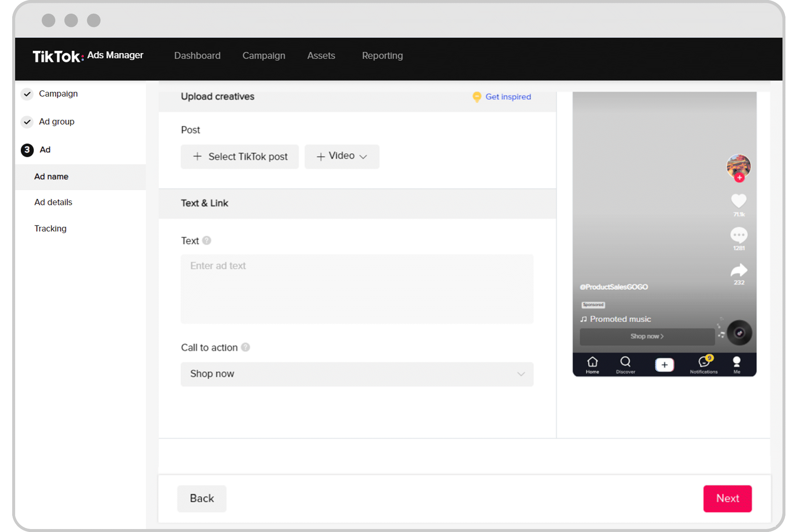The width and height of the screenshot is (798, 532).
Task: Click the Enter ad text field
Action: [x=357, y=289]
